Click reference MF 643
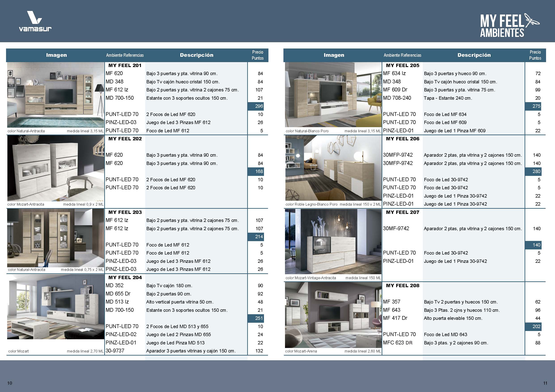The image size is (555, 392). tap(392, 310)
